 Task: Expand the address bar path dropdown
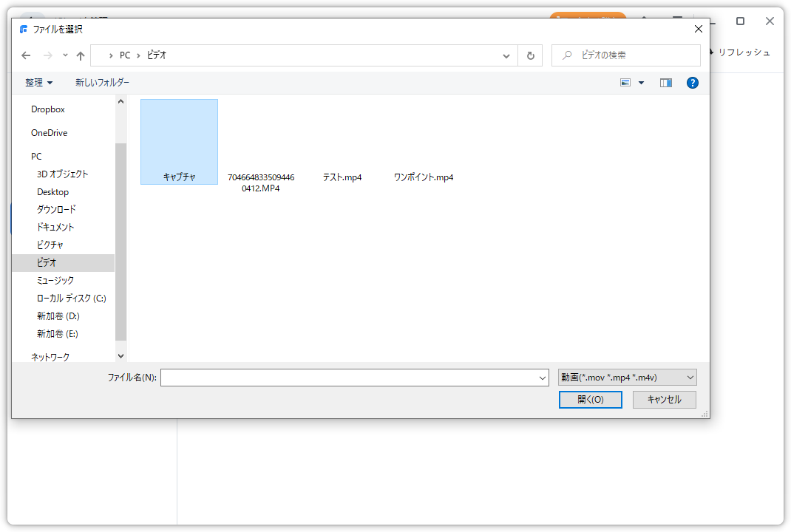point(506,55)
